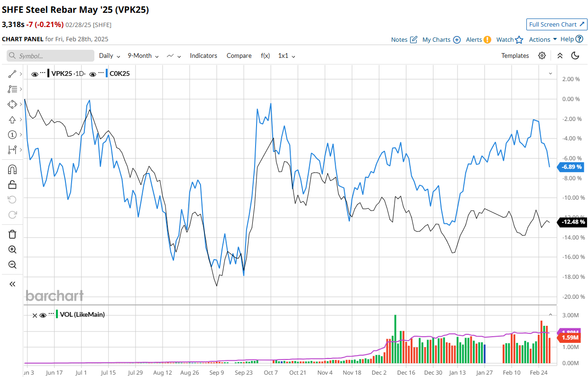
Task: Toggle the magnet snap mode
Action: click(x=12, y=169)
